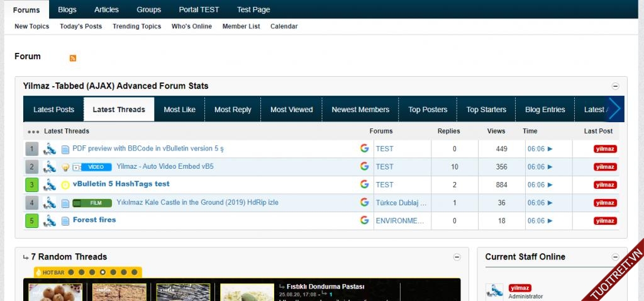This screenshot has width=644, height=301.
Task: Click the lightbulb icon in Auto Video Embed row
Action: click(65, 167)
